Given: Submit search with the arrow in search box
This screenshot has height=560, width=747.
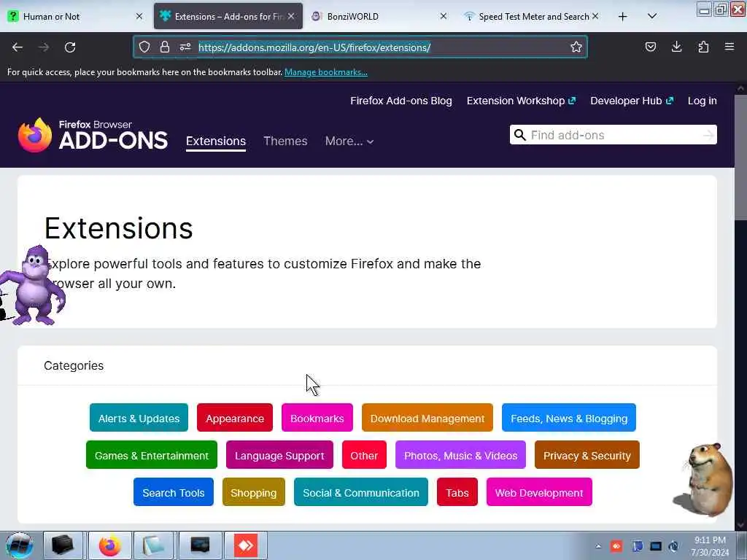Looking at the screenshot, I should 708,135.
